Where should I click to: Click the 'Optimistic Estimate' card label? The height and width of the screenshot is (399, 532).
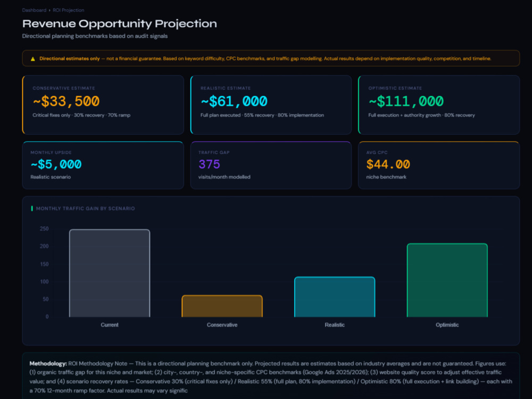click(395, 88)
